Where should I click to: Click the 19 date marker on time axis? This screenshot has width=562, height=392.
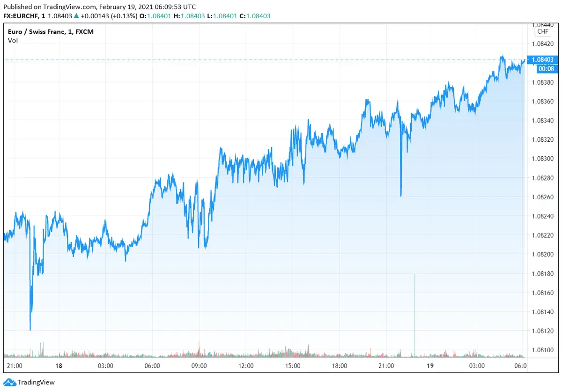pos(430,366)
